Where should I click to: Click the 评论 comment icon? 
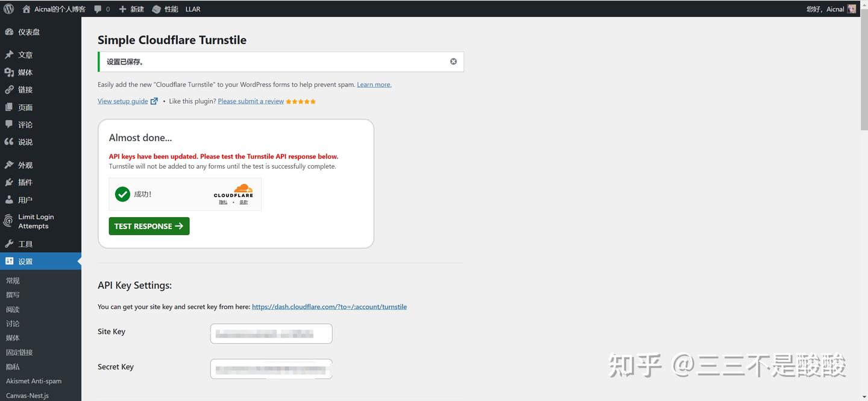9,125
